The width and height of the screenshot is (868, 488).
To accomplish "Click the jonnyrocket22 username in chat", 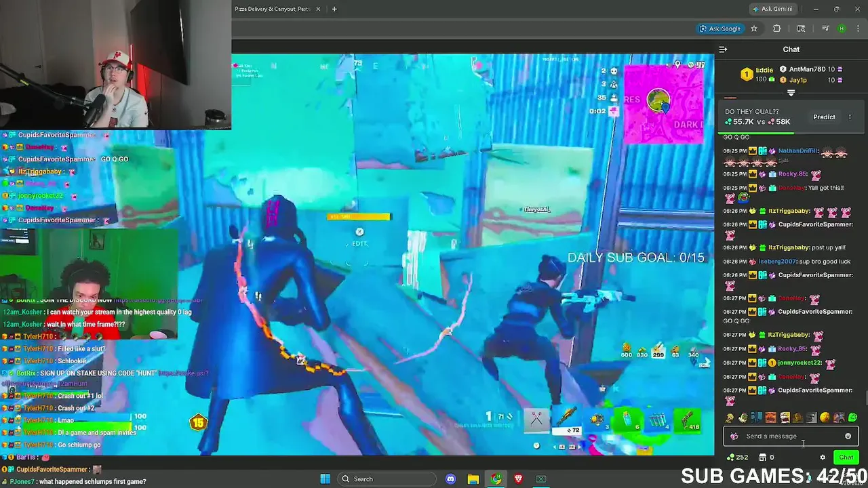I will coord(800,363).
